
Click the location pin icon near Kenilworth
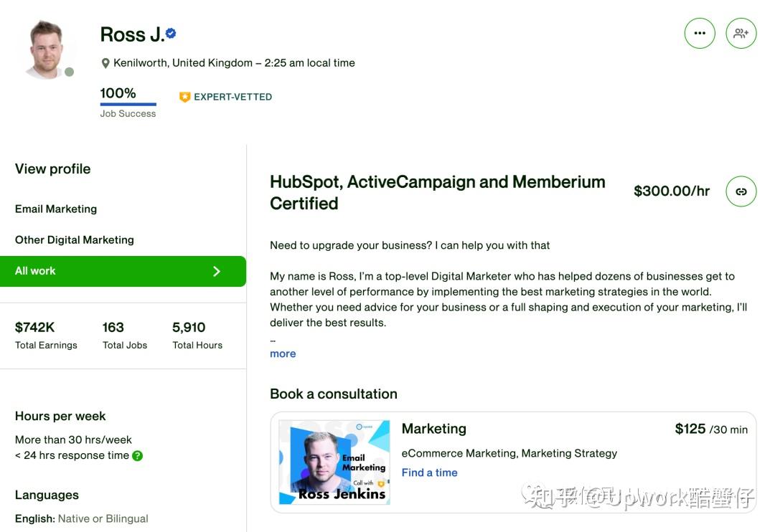(x=105, y=63)
